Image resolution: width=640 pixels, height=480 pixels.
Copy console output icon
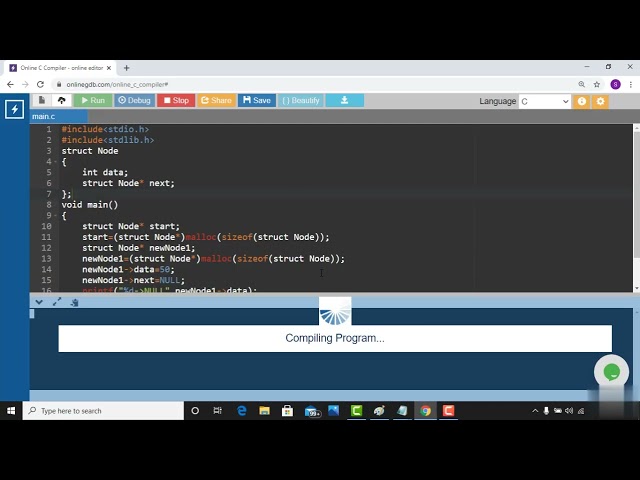(74, 302)
